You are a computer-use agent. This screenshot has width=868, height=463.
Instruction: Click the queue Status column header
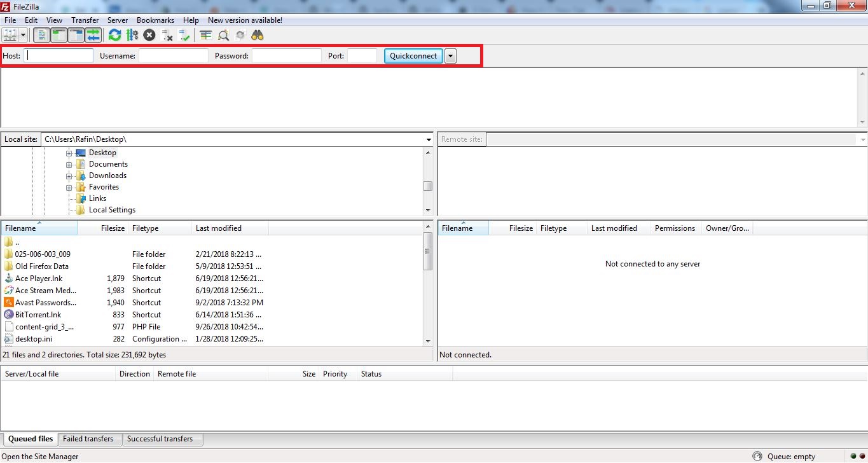[x=404, y=374]
